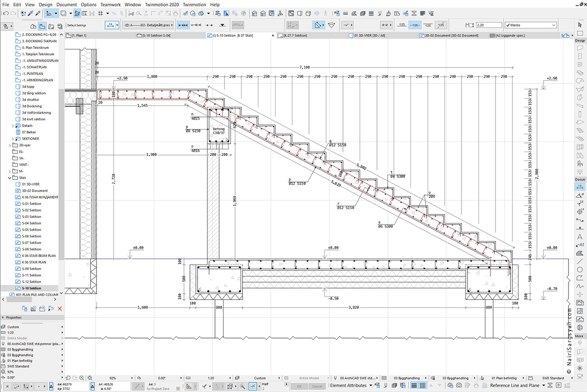Open the Teamwork menu
Image resolution: width=587 pixels, height=392 pixels.
tap(110, 4)
